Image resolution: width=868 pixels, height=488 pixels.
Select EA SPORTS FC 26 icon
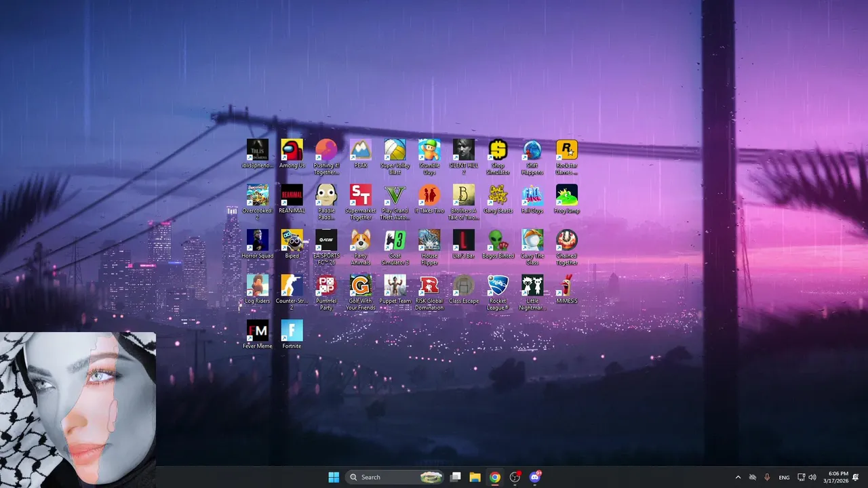[326, 247]
